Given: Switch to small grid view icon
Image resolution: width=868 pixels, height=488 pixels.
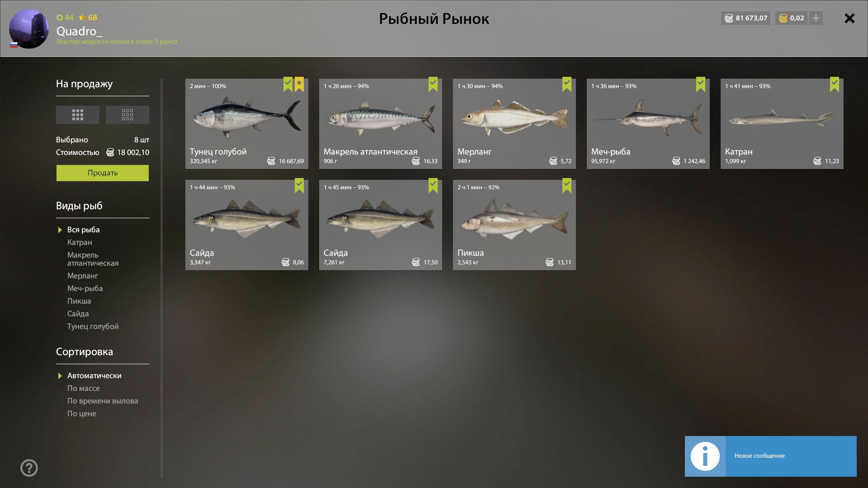Looking at the screenshot, I should pos(127,115).
